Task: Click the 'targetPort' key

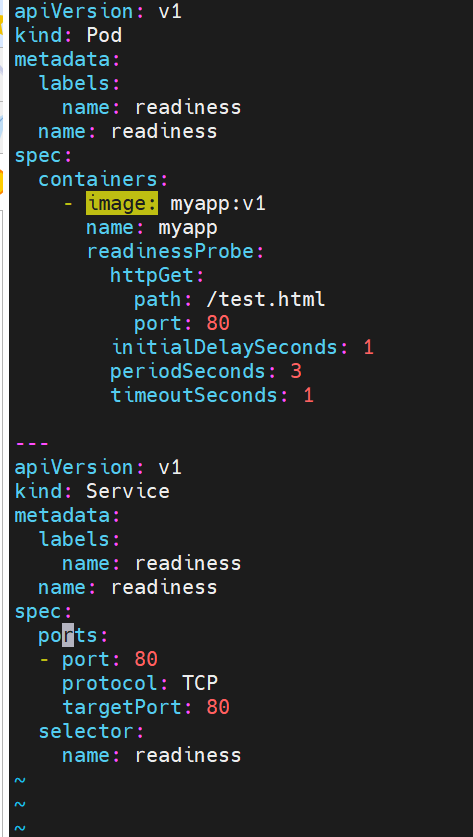Action: (x=122, y=707)
